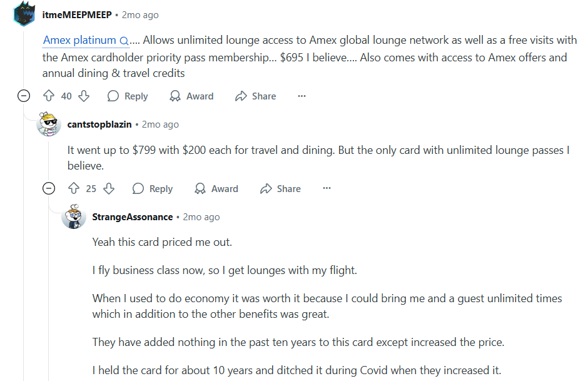Give an Award to cantstopblazin's comment
The height and width of the screenshot is (381, 588).
[x=216, y=188]
